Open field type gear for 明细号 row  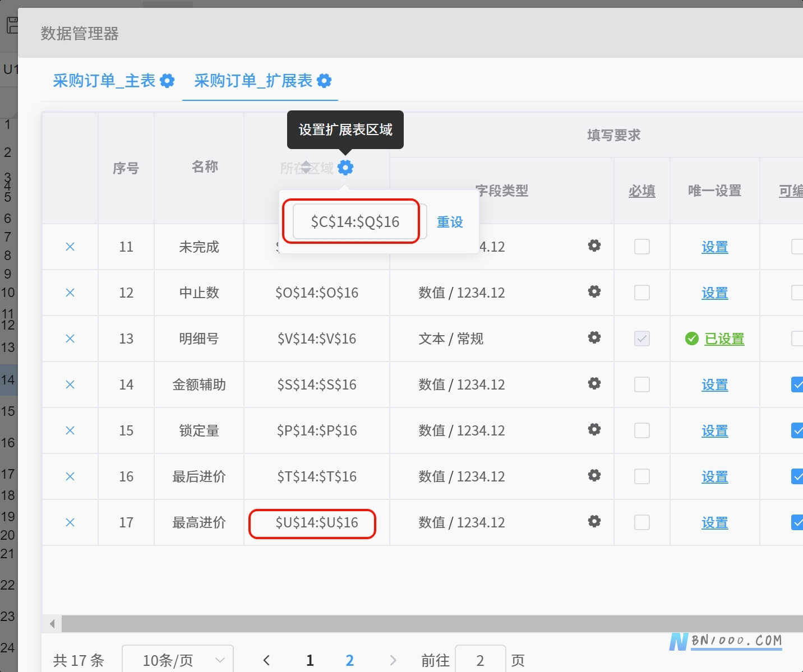point(594,337)
